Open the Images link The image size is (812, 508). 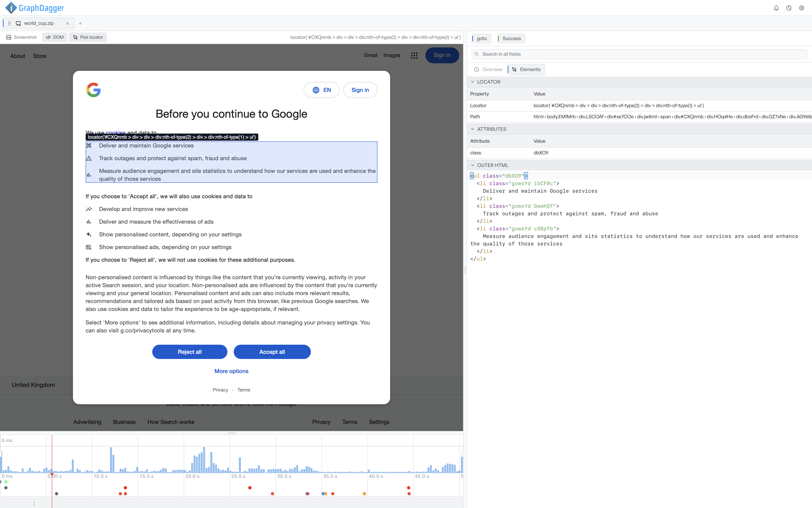click(x=392, y=55)
